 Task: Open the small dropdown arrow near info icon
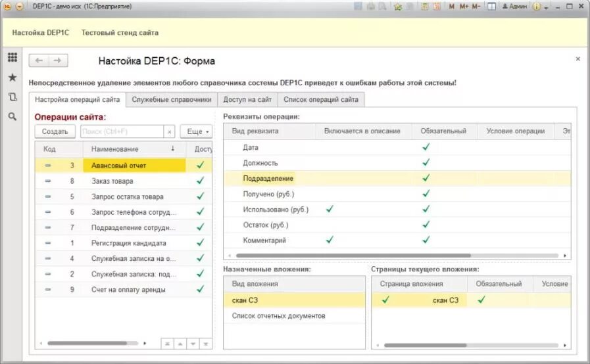click(x=546, y=7)
